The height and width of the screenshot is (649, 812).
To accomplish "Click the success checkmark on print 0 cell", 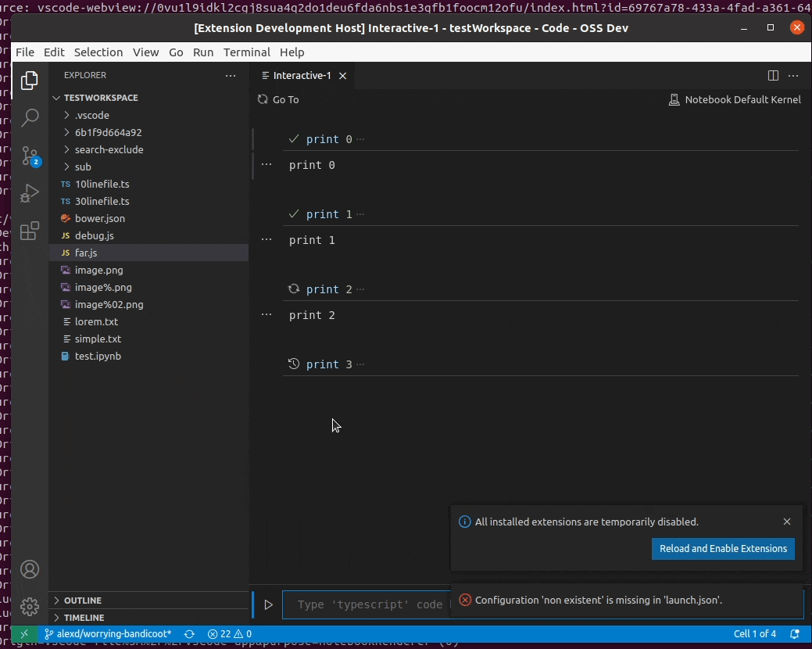I will pyautogui.click(x=294, y=139).
